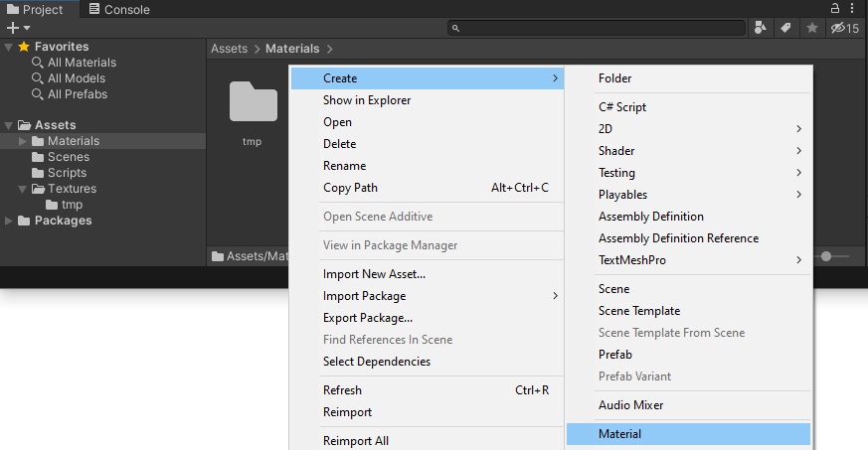
Task: Open the panel three-dot options menu
Action: point(852,8)
